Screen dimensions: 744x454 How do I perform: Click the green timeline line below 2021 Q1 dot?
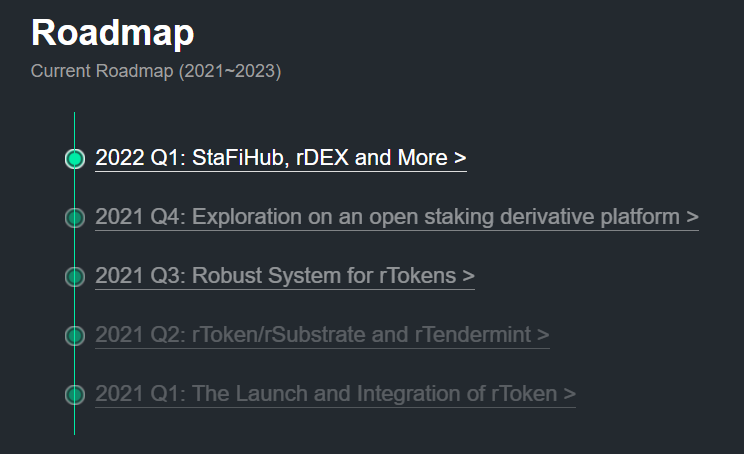click(74, 420)
